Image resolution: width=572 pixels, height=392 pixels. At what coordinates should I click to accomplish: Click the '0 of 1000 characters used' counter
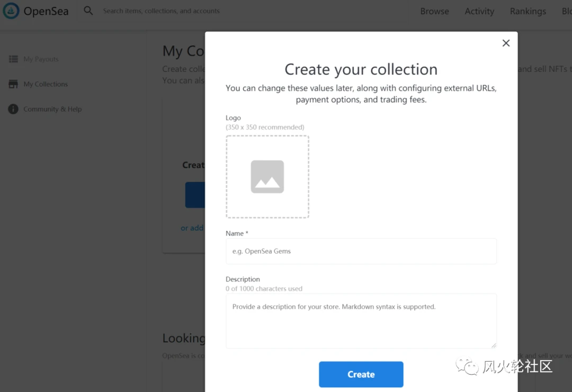[264, 288]
